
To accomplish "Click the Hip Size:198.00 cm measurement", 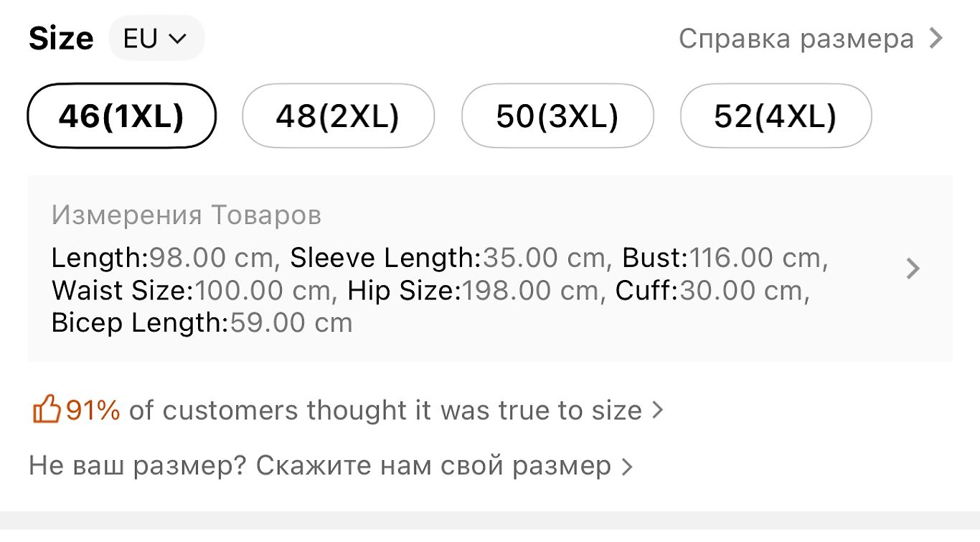I will coord(473,291).
